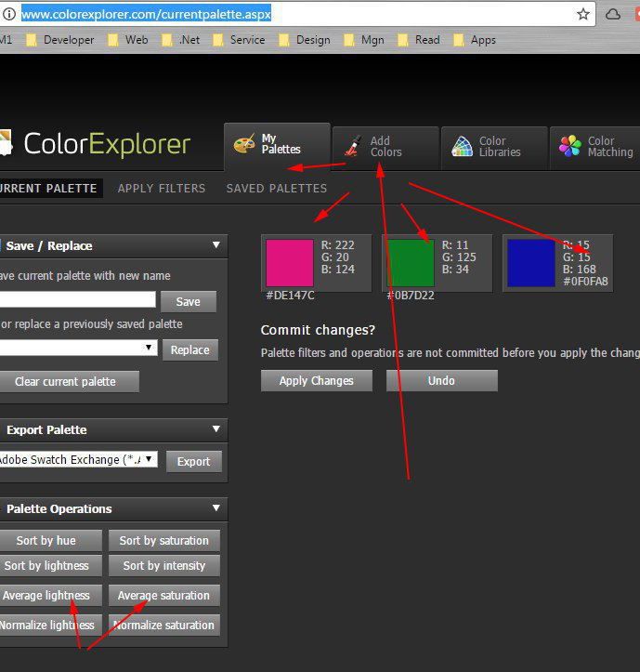
Task: Click the #DE147C hex code text
Action: pos(290,296)
